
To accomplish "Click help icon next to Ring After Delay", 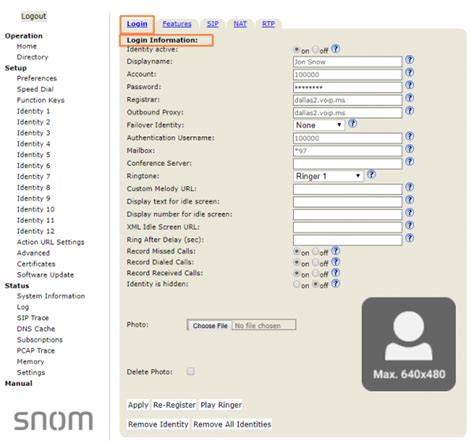I will (x=410, y=238).
